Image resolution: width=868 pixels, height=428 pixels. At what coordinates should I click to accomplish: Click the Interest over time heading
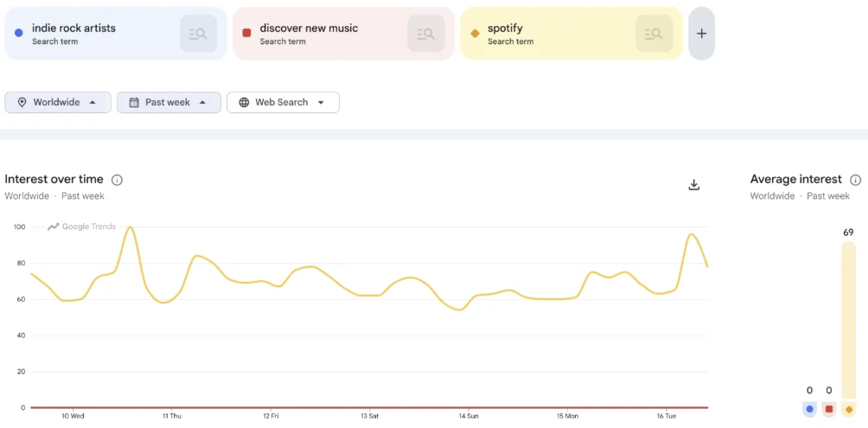[x=54, y=179]
